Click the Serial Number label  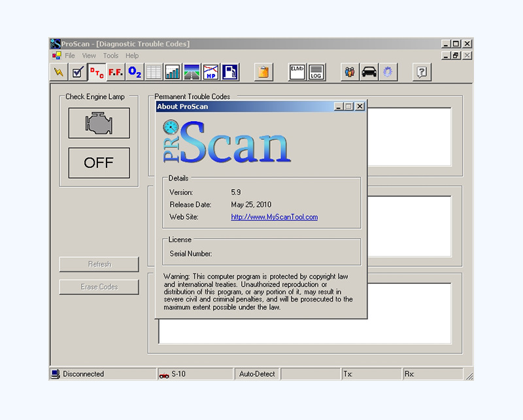(x=191, y=254)
